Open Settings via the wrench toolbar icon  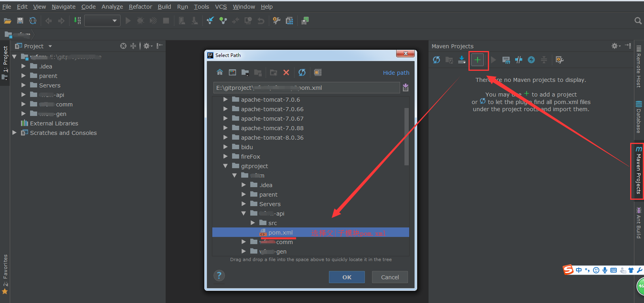click(x=277, y=21)
